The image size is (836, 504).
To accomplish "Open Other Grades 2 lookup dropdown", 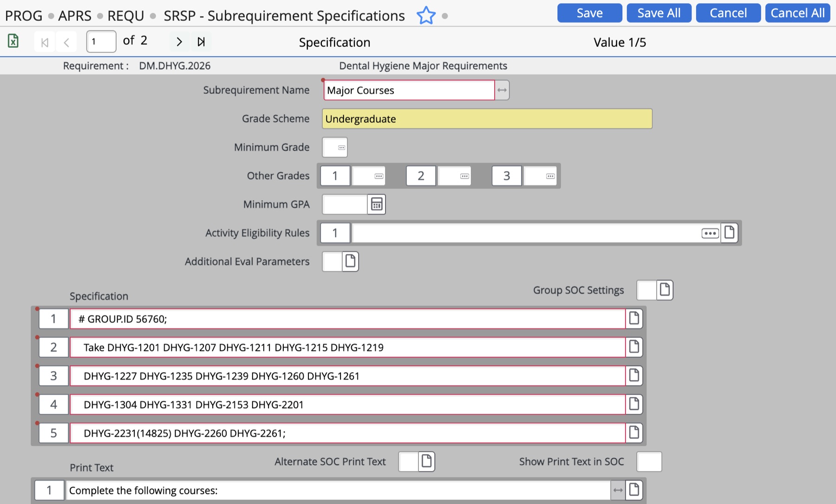I will coord(464,176).
